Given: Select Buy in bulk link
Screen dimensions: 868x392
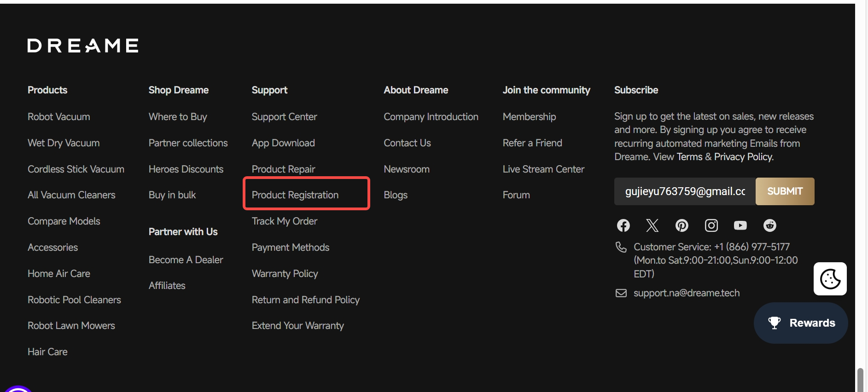Looking at the screenshot, I should (172, 195).
